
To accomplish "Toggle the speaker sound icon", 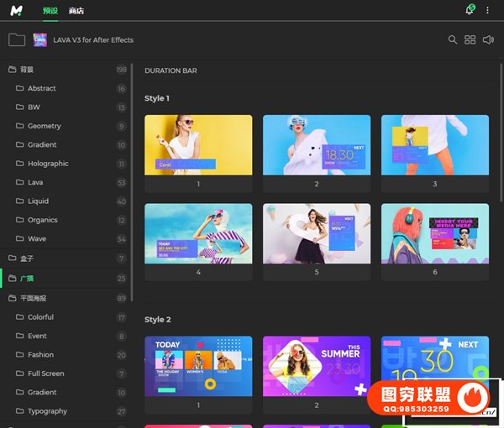I will coord(489,39).
